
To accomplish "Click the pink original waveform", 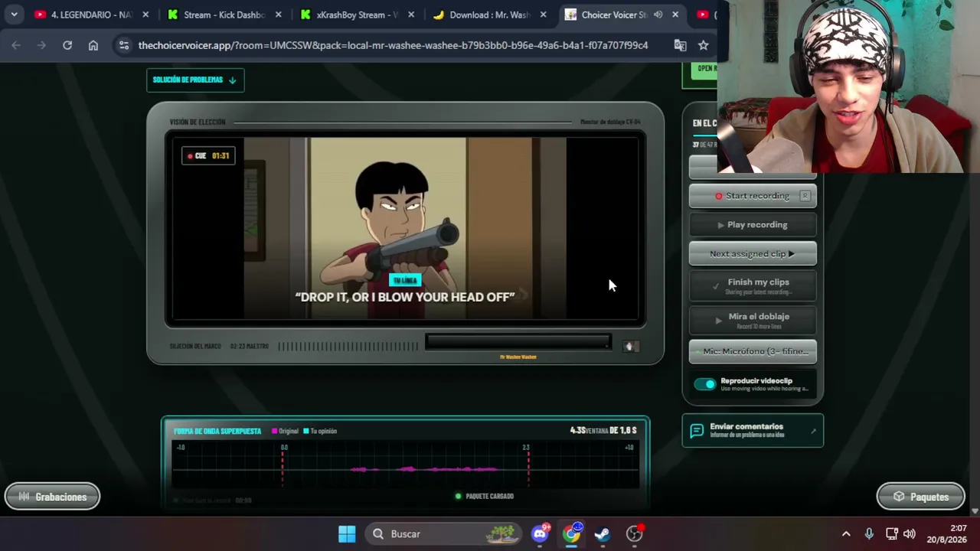I will tap(425, 469).
